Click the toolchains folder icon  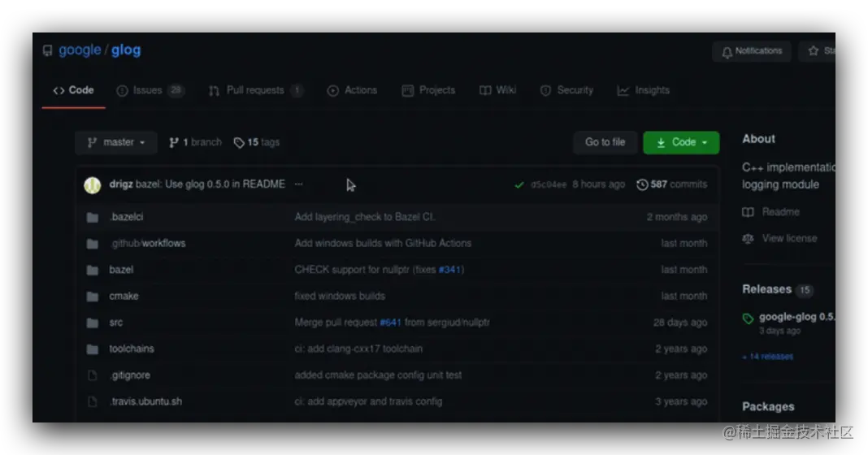click(x=93, y=349)
